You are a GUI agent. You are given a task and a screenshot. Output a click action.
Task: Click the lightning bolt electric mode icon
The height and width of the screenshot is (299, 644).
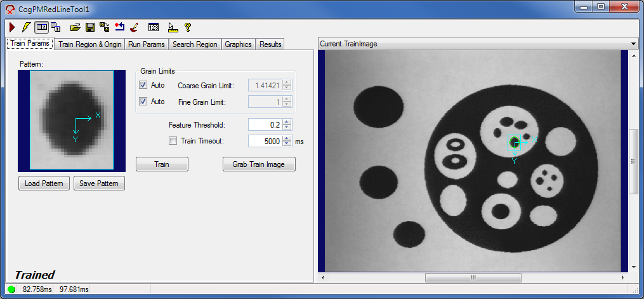tap(25, 27)
